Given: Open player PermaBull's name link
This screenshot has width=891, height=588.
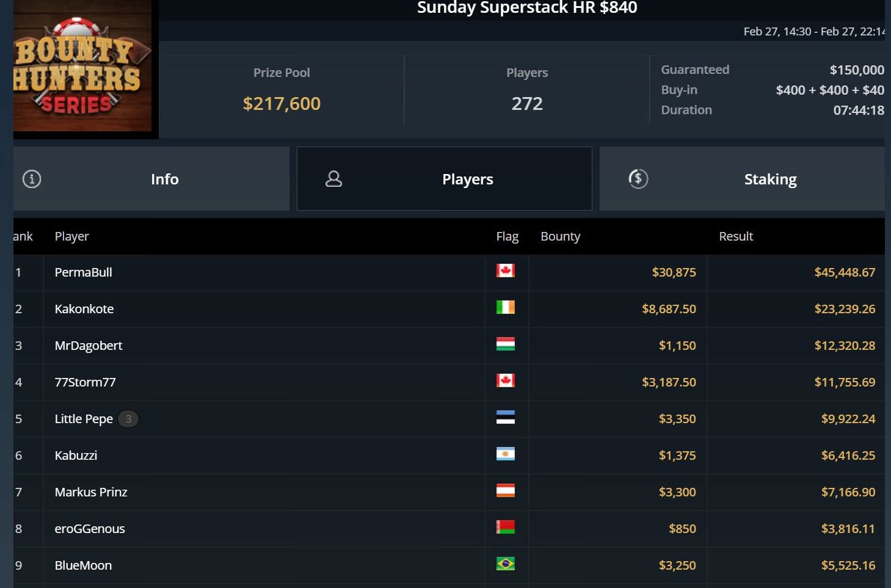Looking at the screenshot, I should pos(84,272).
